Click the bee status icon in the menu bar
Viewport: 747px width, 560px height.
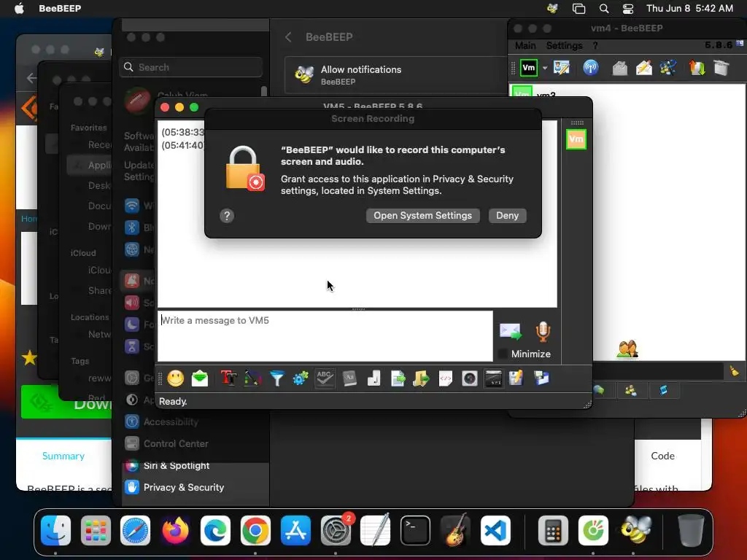553,8
